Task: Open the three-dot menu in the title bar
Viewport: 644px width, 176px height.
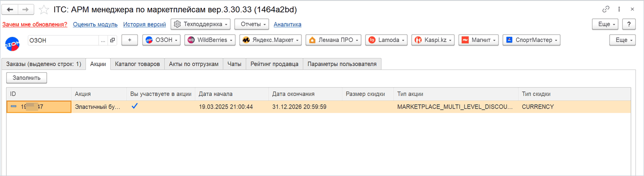Action: pyautogui.click(x=619, y=9)
